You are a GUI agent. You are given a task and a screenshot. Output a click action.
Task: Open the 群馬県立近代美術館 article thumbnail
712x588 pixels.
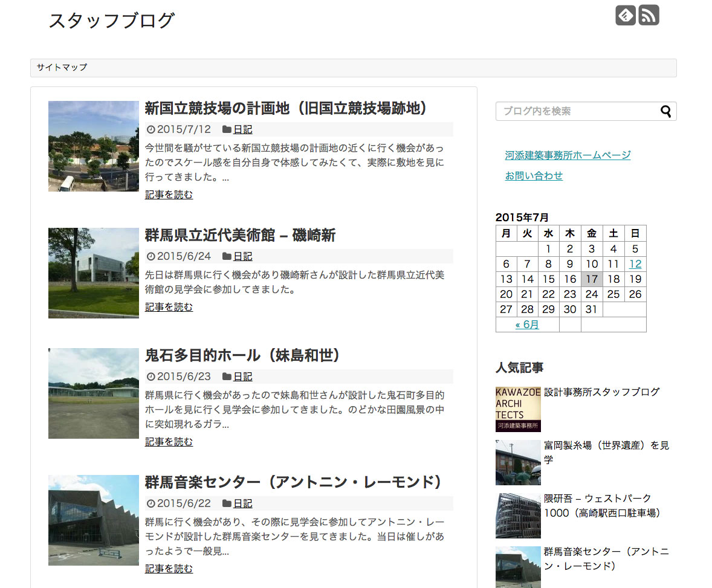click(x=94, y=273)
